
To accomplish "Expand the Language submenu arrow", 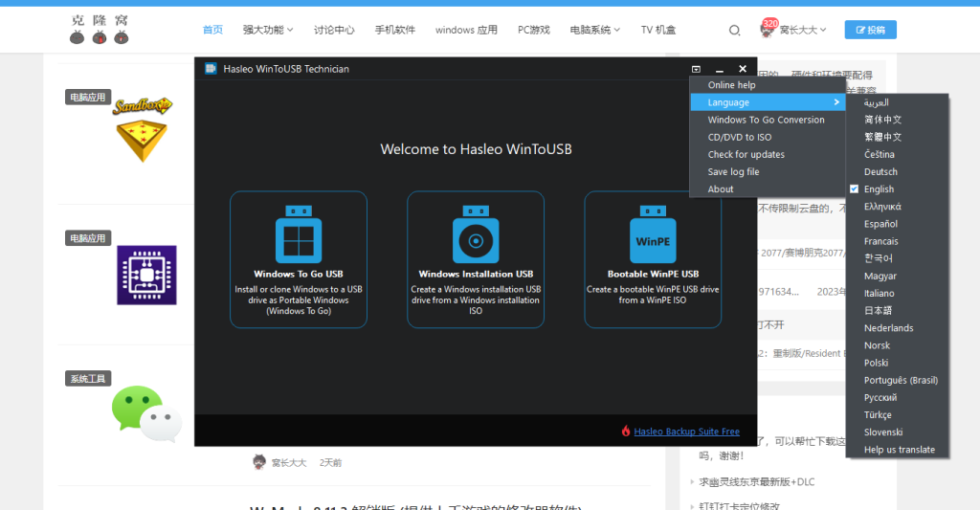I will (836, 101).
